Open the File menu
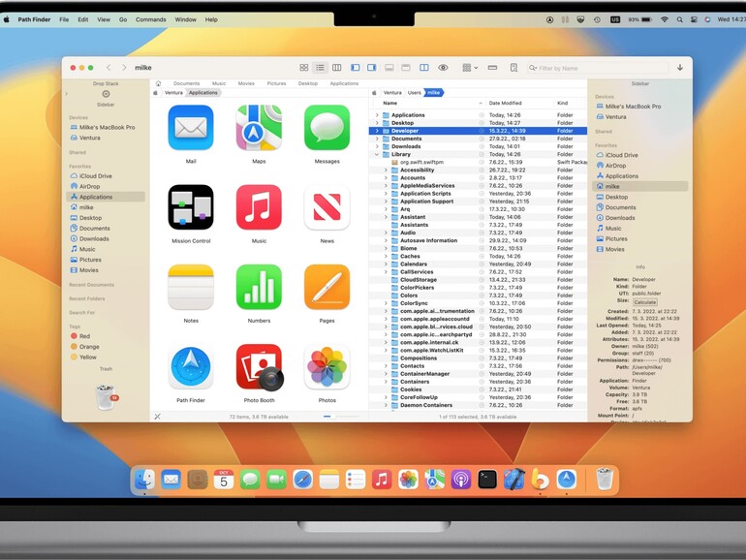The height and width of the screenshot is (560, 746). pyautogui.click(x=64, y=19)
